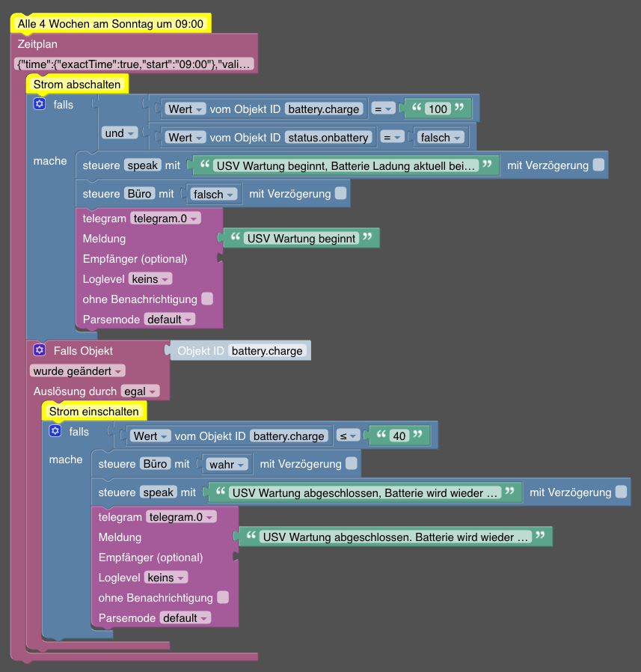Open Wert dropdown for status.onbattery
641x672 pixels.
[185, 137]
